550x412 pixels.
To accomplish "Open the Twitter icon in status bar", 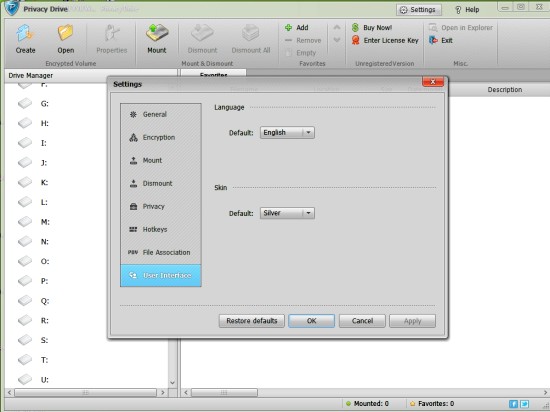I will (x=524, y=404).
